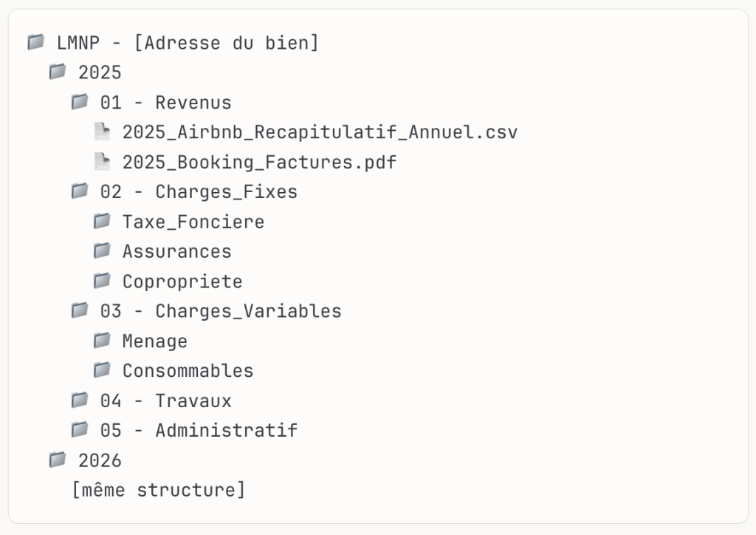This screenshot has height=535, width=756.
Task: Click the folder icon for 03 - Charges_Variables
Action: (x=80, y=310)
